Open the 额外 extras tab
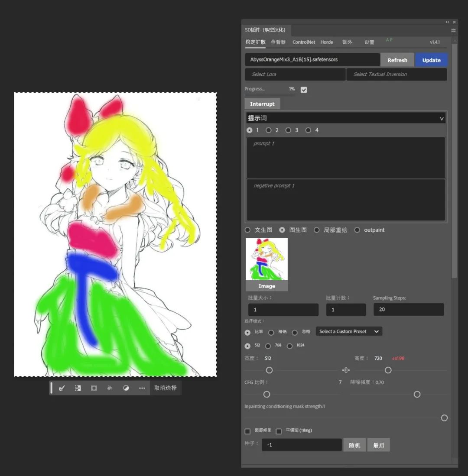The image size is (468, 476). pyautogui.click(x=347, y=42)
